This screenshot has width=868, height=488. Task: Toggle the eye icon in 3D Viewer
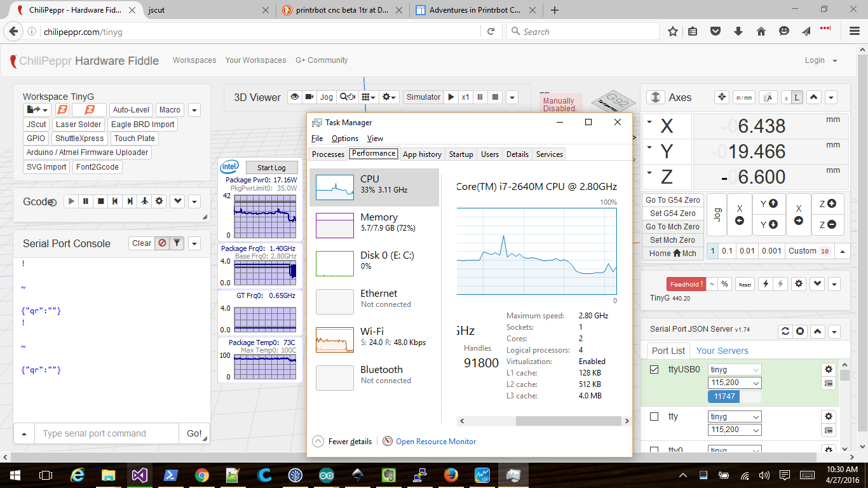(294, 97)
